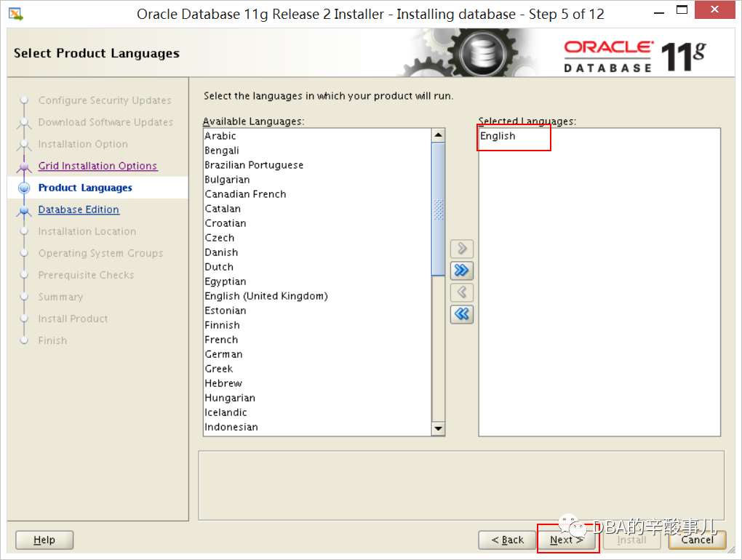Click the installer app icon in title bar
Screen dimensions: 742x560
click(15, 15)
